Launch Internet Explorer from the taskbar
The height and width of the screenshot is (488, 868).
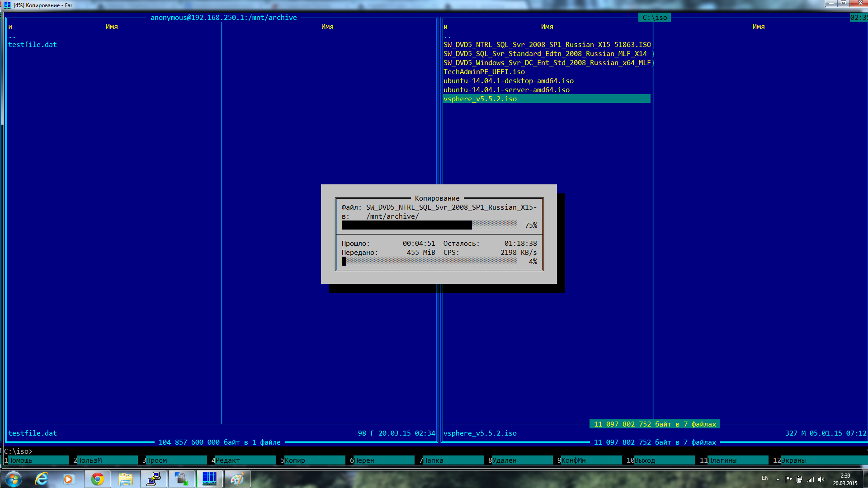coord(42,479)
